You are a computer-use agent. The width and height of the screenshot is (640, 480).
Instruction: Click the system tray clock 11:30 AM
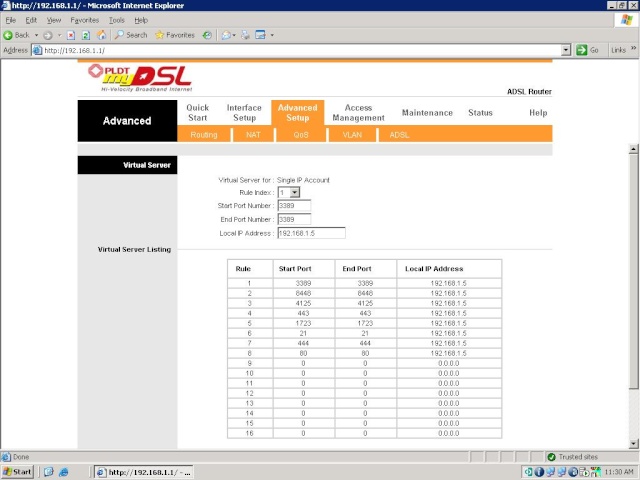(620, 472)
